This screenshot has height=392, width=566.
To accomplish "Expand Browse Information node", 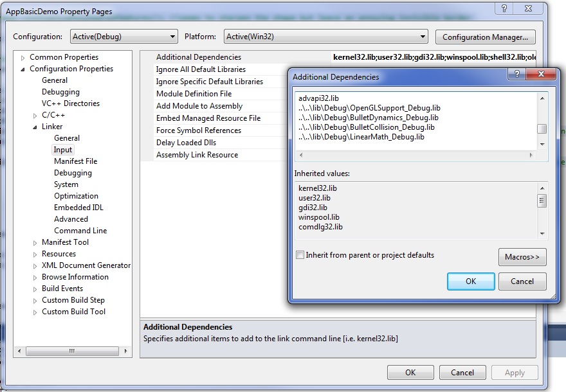I will [x=35, y=278].
